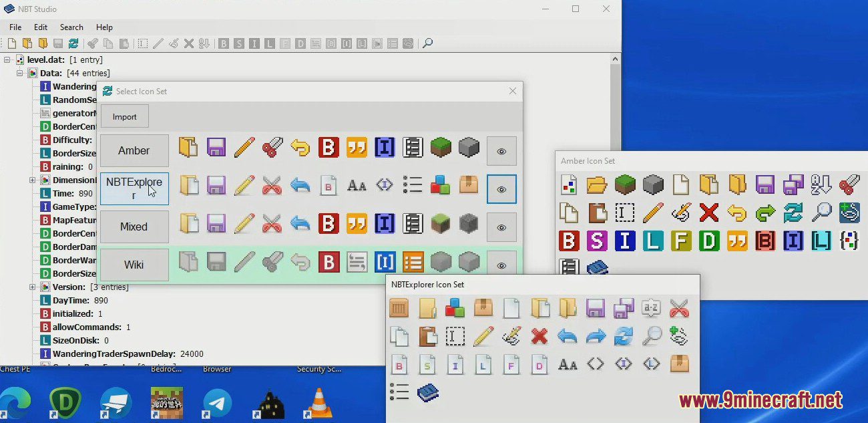Add a Float tag with the F icon
The image size is (868, 423).
[x=285, y=43]
